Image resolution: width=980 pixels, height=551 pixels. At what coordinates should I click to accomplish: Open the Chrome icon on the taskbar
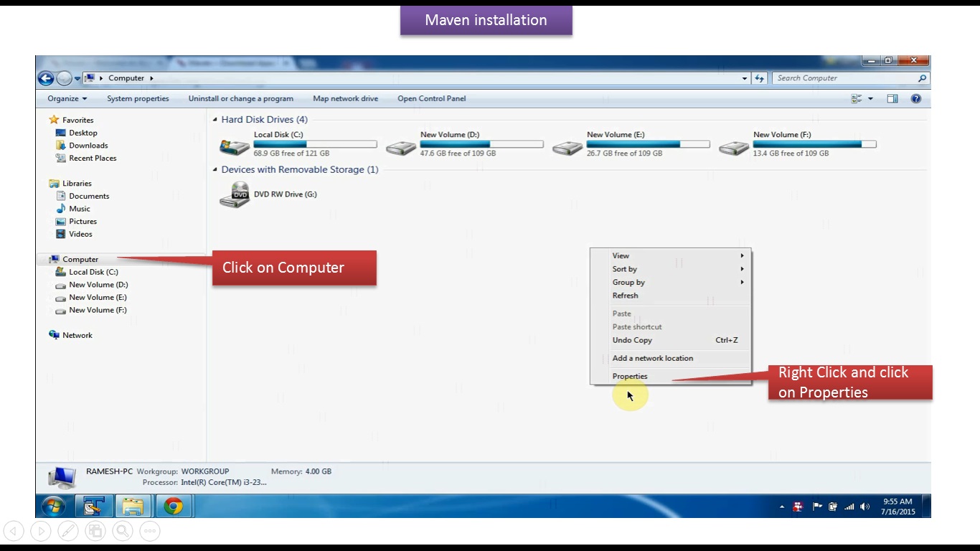[173, 507]
